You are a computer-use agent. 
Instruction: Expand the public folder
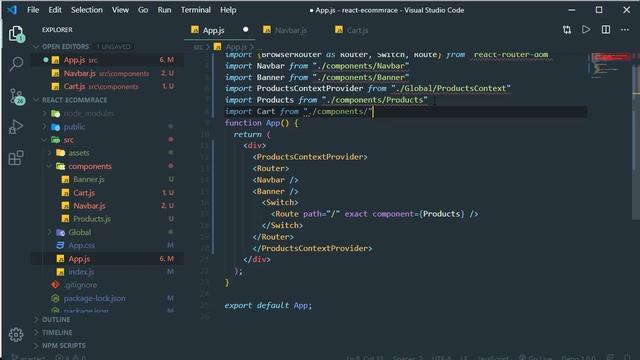click(74, 127)
